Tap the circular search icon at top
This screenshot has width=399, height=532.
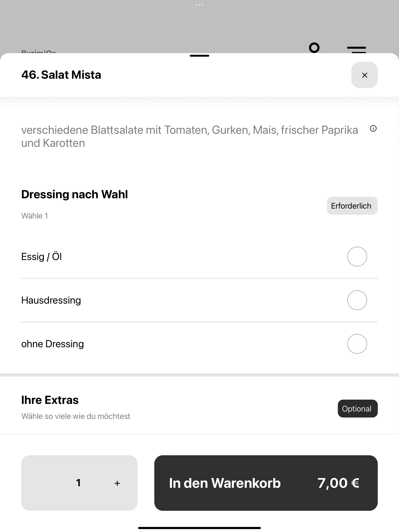[x=314, y=48]
